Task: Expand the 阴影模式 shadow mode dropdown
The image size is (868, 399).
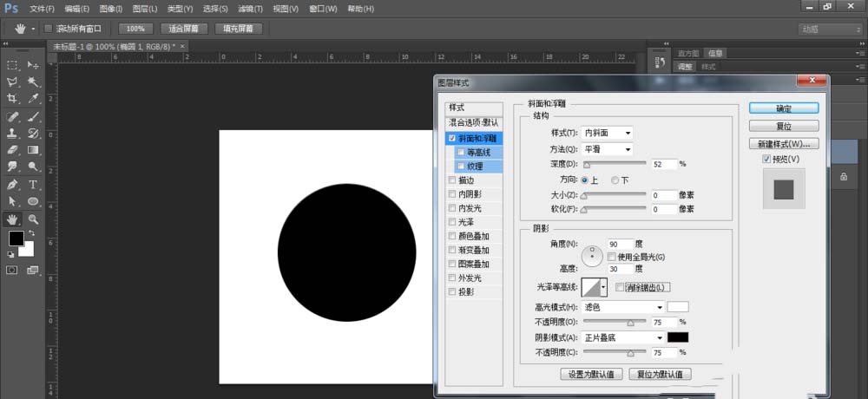Action: 622,337
